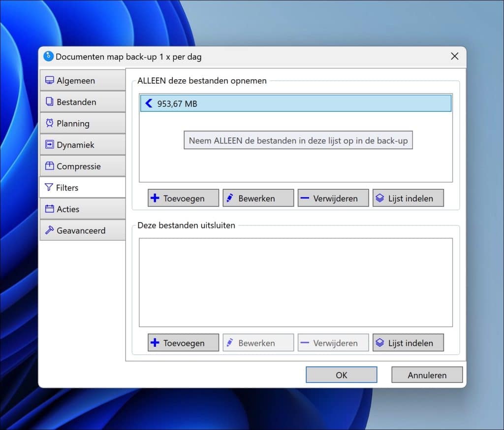Switch to the Acties tab
The width and height of the screenshot is (504, 430).
[83, 209]
